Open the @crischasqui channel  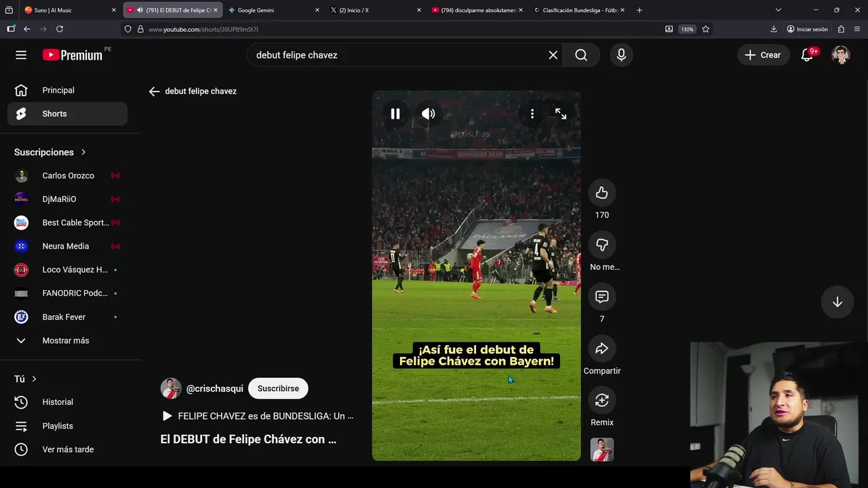point(214,388)
